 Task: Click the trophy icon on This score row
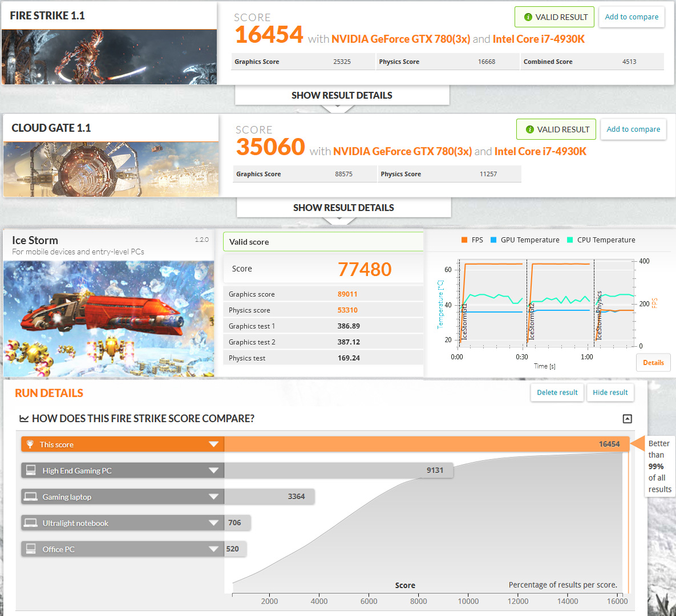click(x=30, y=444)
